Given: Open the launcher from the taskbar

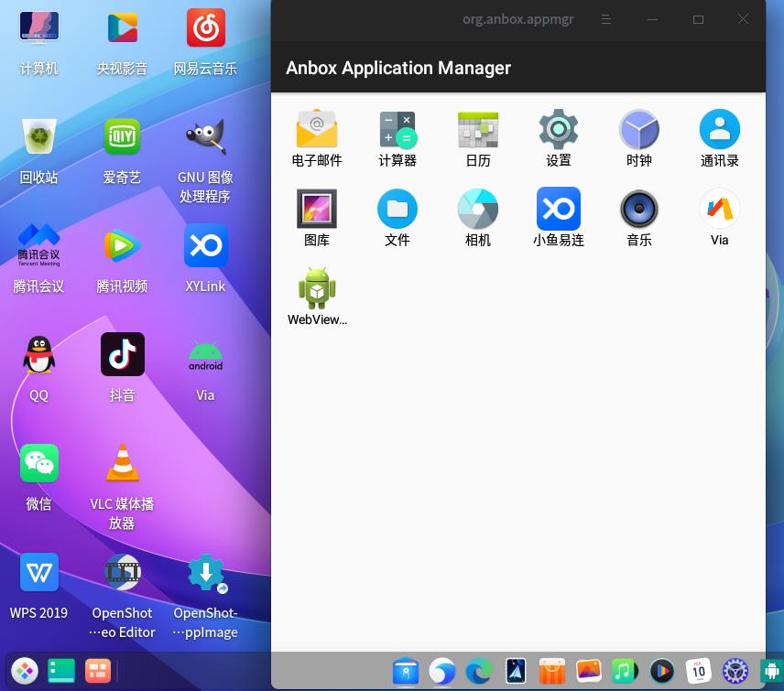Looking at the screenshot, I should [x=25, y=671].
